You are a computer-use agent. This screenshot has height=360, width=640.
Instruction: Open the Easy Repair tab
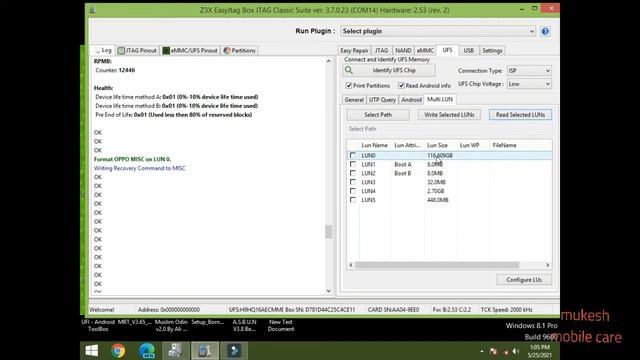coord(354,51)
